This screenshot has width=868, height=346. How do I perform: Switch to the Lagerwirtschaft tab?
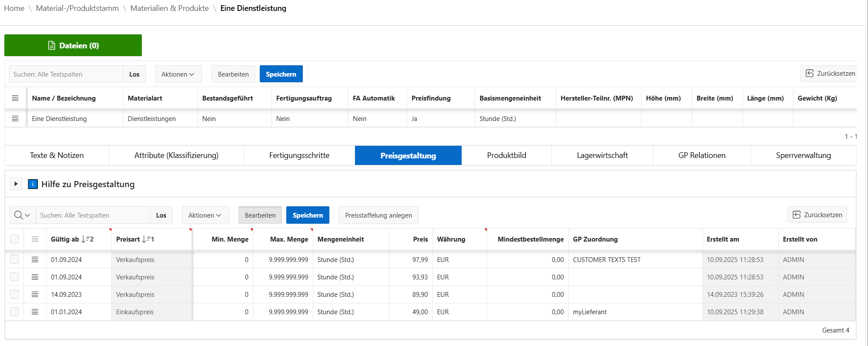tap(602, 156)
